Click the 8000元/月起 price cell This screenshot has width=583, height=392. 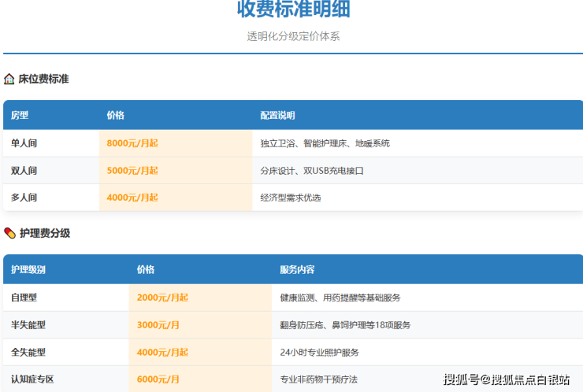[132, 143]
